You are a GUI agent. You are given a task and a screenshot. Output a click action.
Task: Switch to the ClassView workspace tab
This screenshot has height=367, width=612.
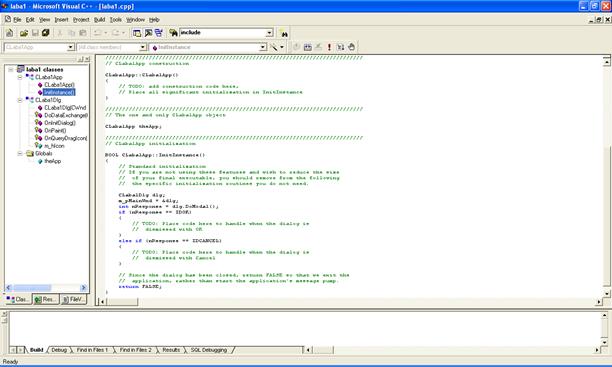(x=18, y=299)
